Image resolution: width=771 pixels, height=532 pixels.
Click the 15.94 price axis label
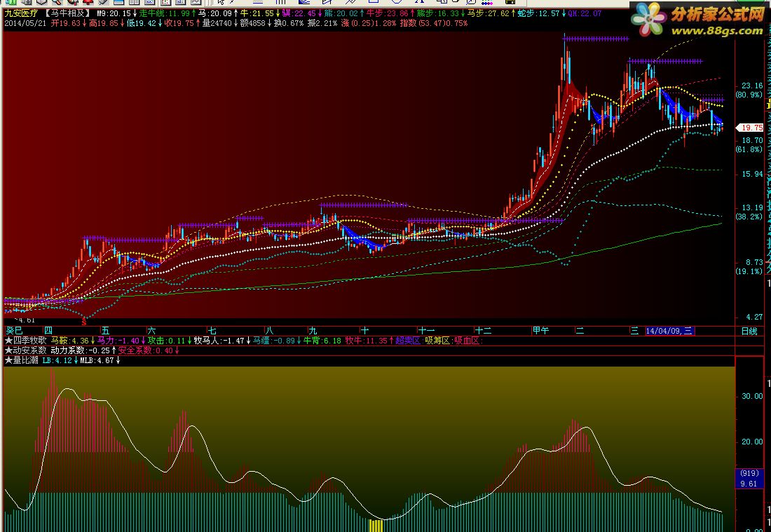(752, 174)
